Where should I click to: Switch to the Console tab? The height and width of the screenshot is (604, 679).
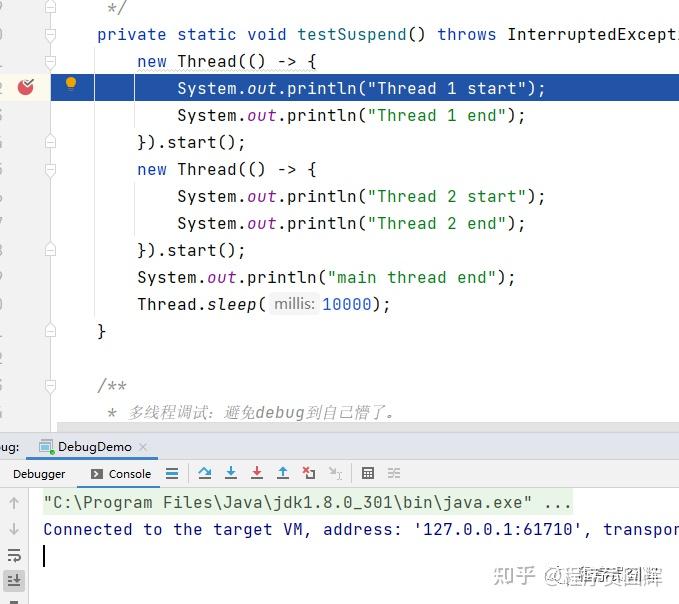tap(121, 474)
